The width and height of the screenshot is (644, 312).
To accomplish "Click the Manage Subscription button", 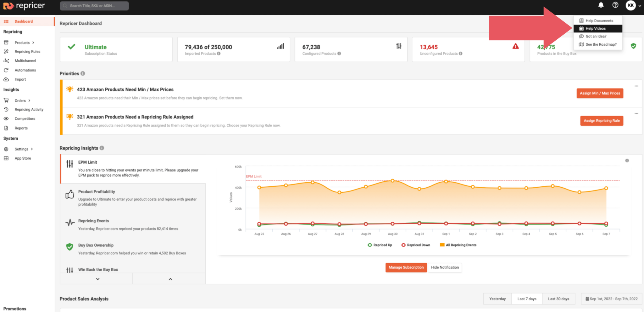I will pos(406,267).
